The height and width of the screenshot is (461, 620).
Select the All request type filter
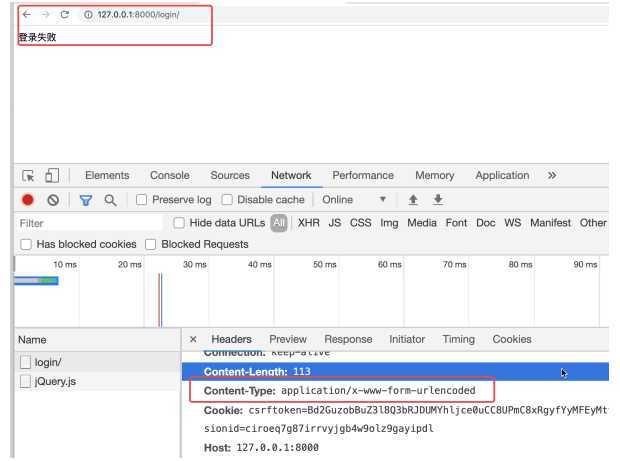click(x=279, y=223)
